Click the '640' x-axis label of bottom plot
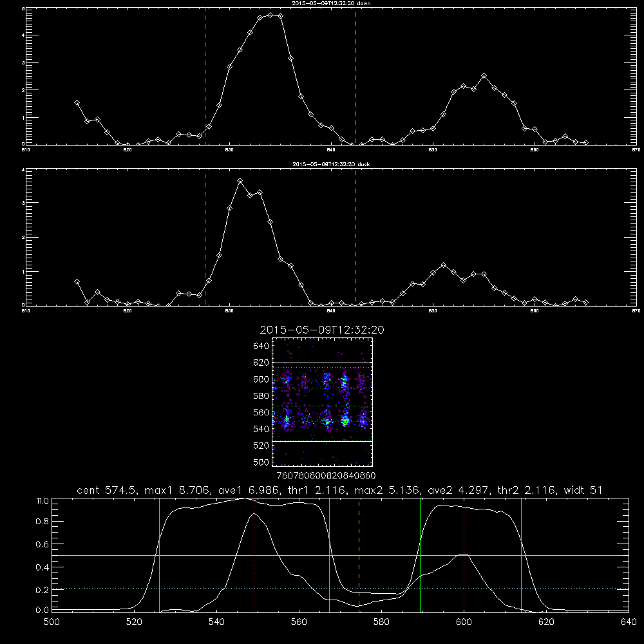The image size is (644, 644). 629,622
